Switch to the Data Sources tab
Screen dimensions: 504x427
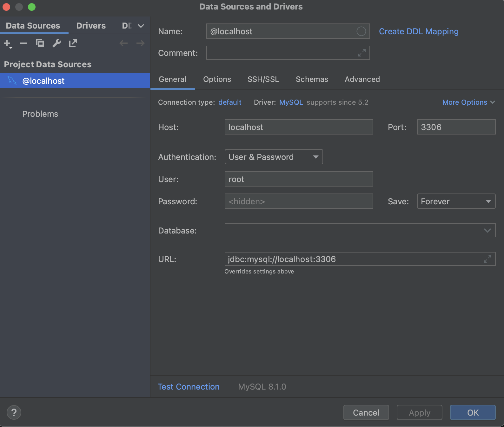[33, 26]
